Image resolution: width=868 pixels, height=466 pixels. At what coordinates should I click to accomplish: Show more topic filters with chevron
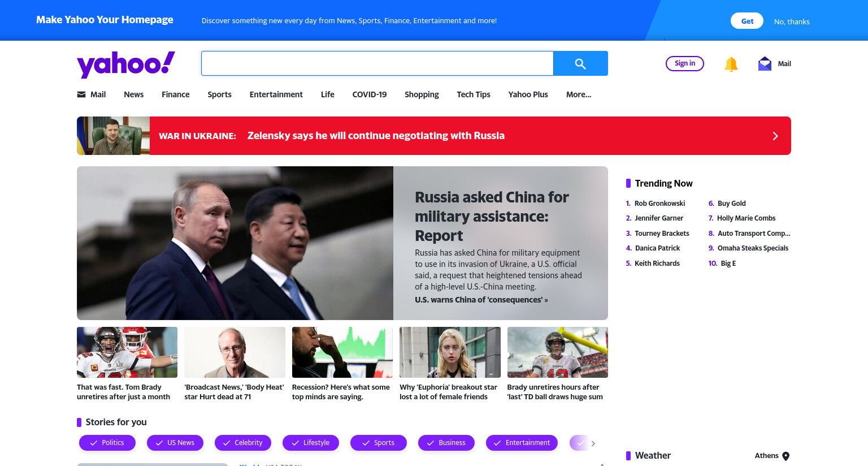[x=593, y=443]
